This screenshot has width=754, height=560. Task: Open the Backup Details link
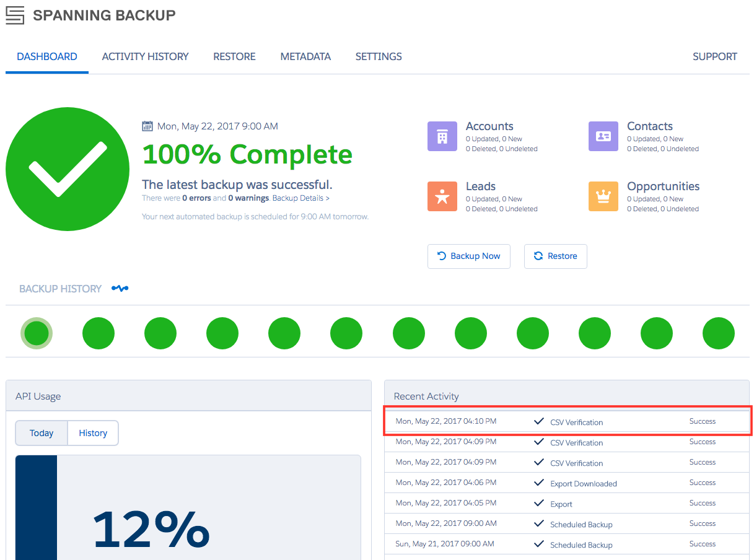[x=301, y=198]
